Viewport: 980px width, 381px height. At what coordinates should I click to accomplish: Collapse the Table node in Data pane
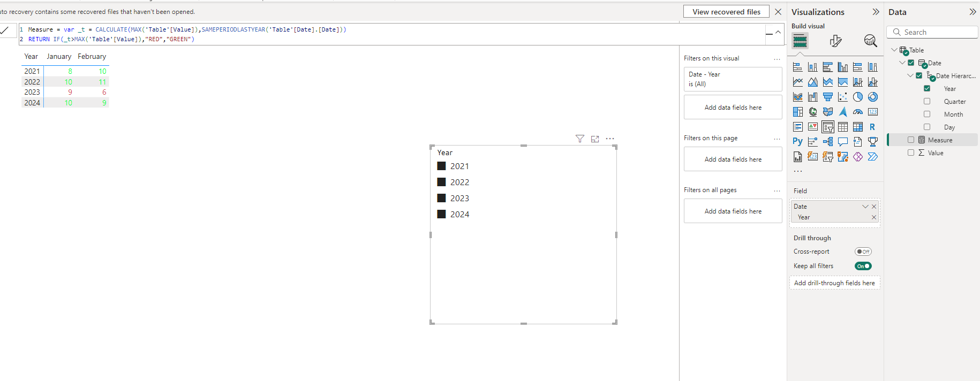click(x=894, y=50)
